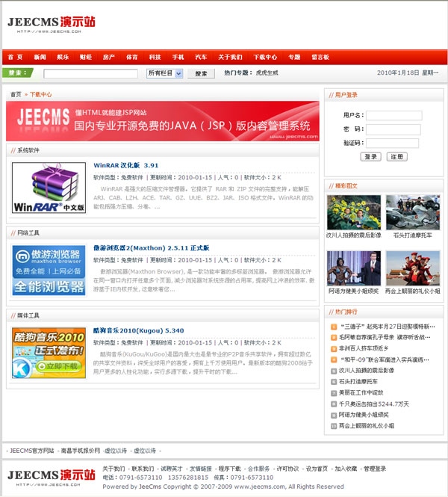Click the 两会上靓丽的礼仪小姐 photo thumbnail

pos(413,268)
